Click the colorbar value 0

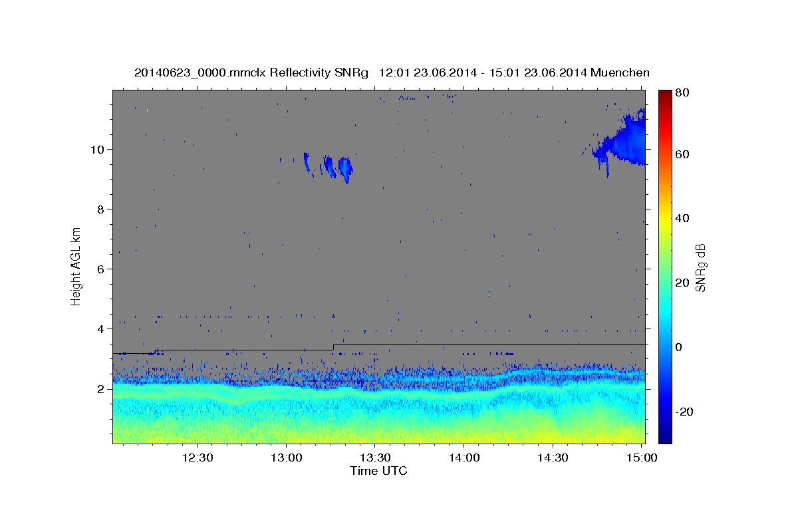[x=679, y=347]
